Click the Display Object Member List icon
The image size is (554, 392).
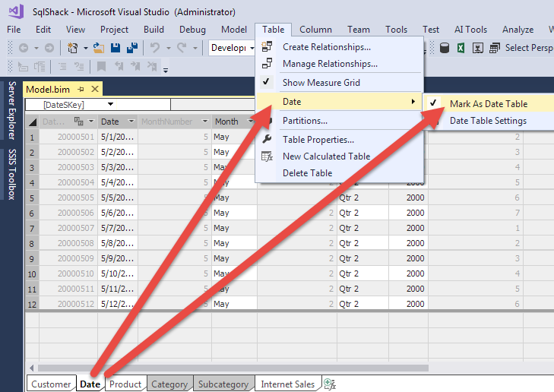coord(23,66)
